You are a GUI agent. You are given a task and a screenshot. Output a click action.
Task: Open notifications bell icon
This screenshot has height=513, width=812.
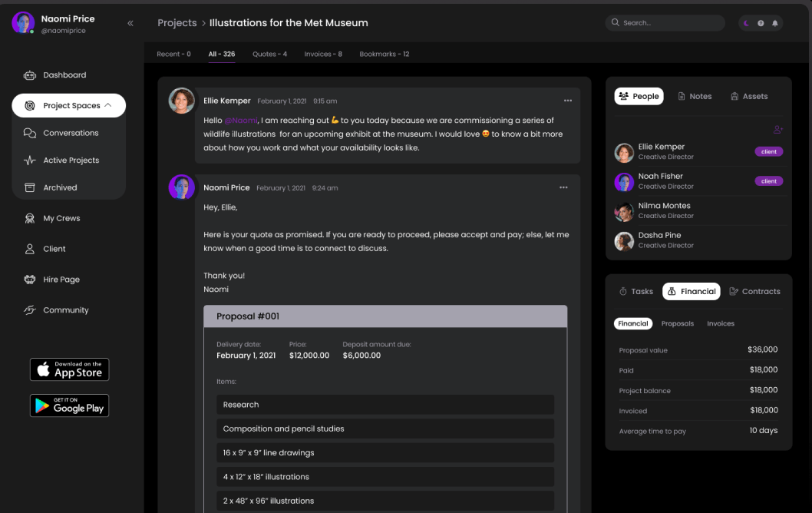tap(775, 23)
